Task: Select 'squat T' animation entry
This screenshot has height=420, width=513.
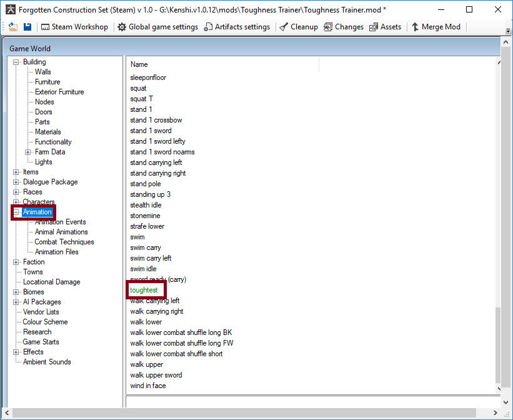Action: pyautogui.click(x=141, y=99)
